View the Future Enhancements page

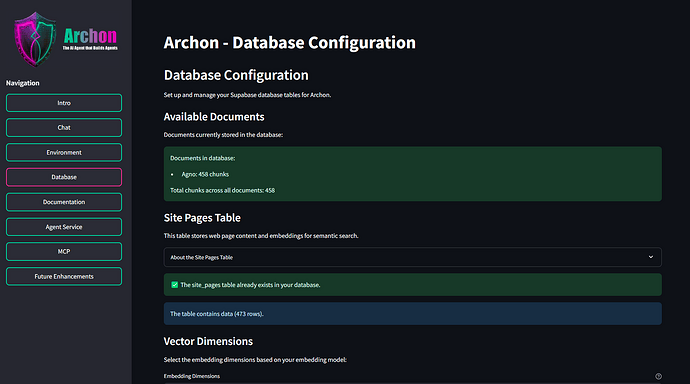pyautogui.click(x=64, y=277)
